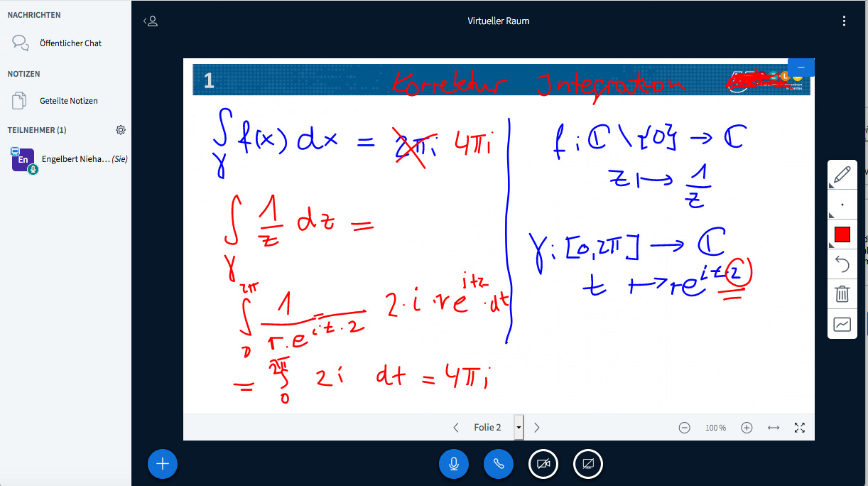Leave the call with hangup button
This screenshot has width=868, height=486.
click(499, 463)
